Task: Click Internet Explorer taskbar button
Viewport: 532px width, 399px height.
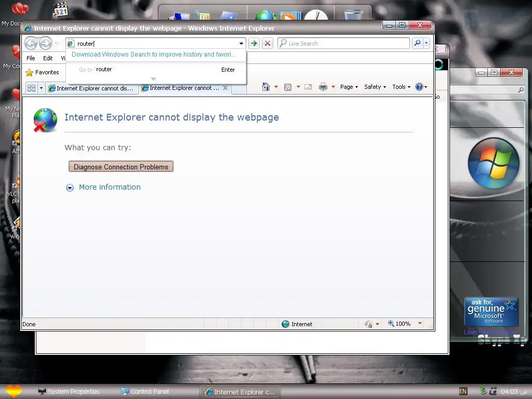Action: pos(240,392)
